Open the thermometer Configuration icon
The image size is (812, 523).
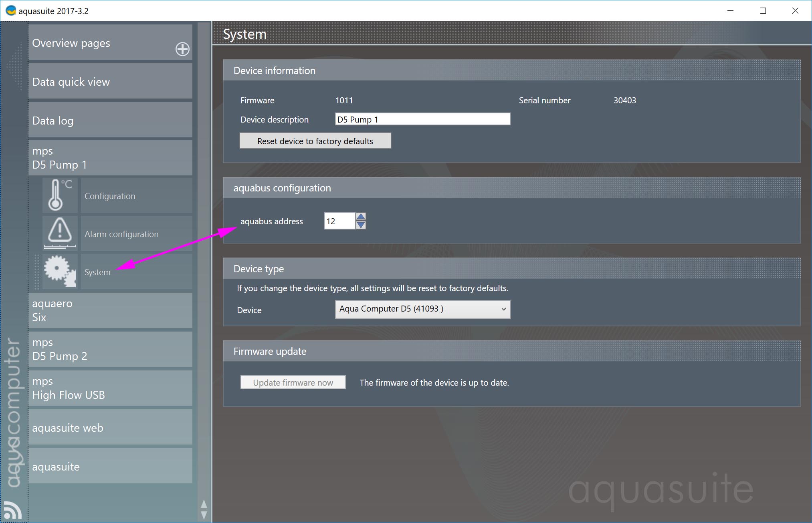click(x=60, y=195)
